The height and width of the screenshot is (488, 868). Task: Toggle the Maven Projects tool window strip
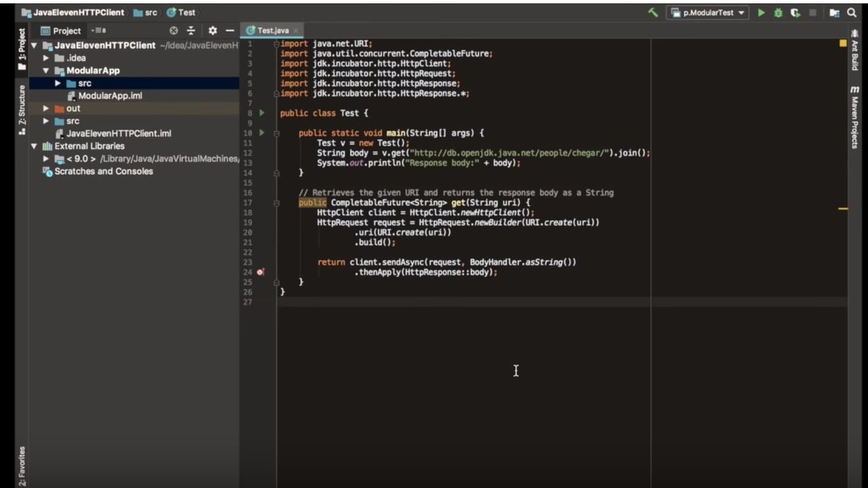(x=854, y=116)
